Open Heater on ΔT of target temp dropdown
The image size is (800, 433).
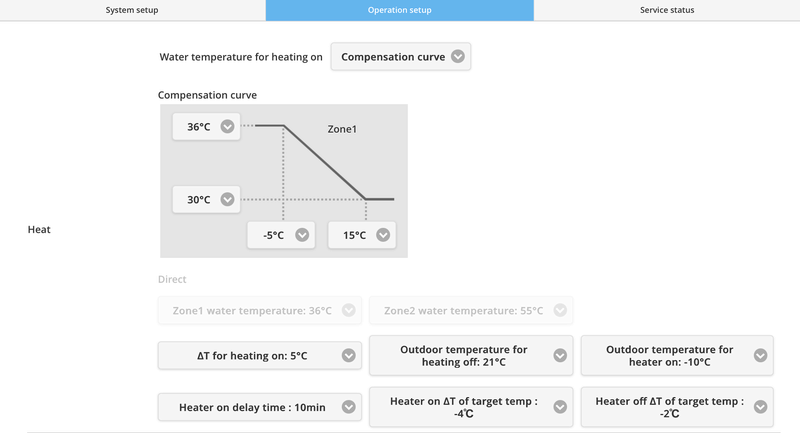click(x=470, y=407)
